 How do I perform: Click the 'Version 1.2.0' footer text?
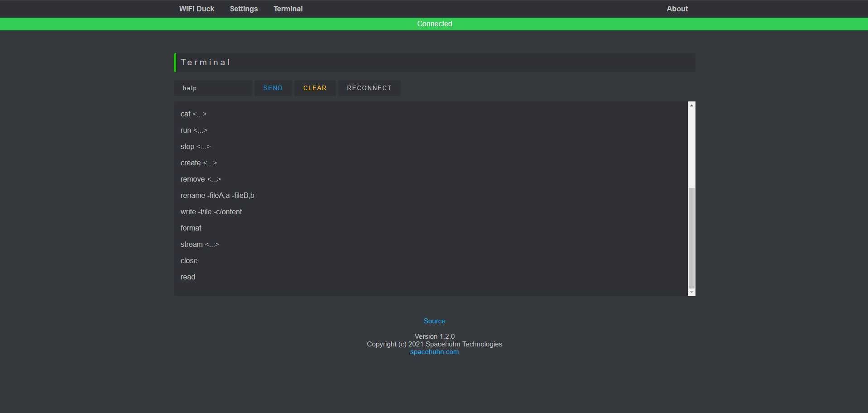tap(434, 336)
